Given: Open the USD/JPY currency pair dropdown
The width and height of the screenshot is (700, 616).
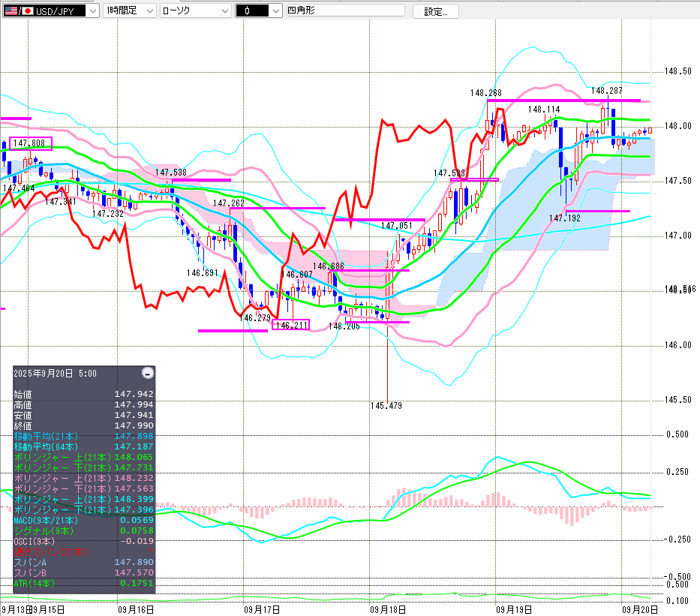Looking at the screenshot, I should click(92, 11).
